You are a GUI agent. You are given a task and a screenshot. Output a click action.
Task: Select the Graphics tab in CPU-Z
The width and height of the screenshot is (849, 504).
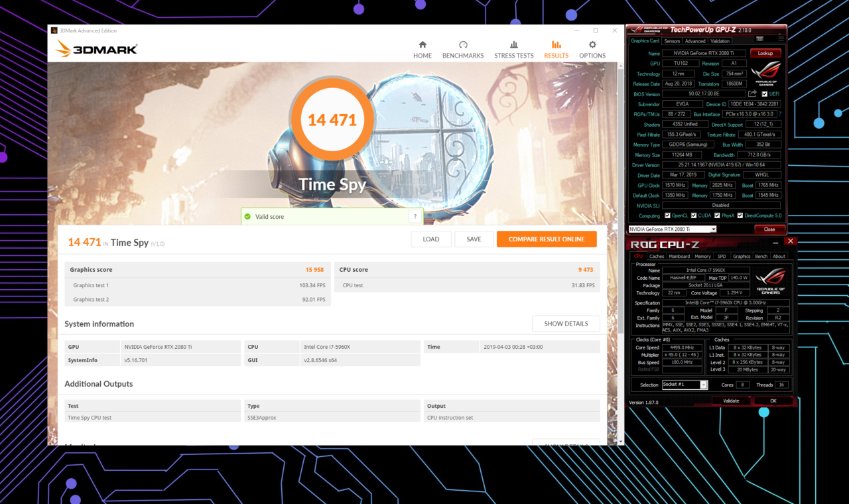[x=742, y=256]
